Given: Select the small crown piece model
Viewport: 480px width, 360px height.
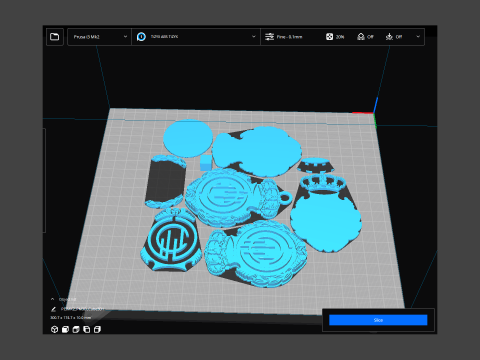Looking at the screenshot, I should (x=315, y=165).
